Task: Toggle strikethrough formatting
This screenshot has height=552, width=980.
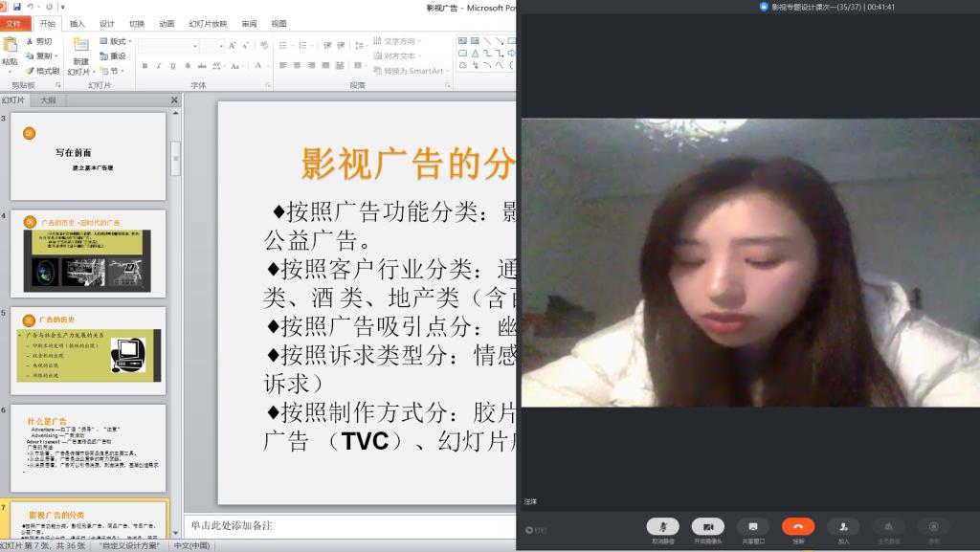Action: tap(202, 66)
